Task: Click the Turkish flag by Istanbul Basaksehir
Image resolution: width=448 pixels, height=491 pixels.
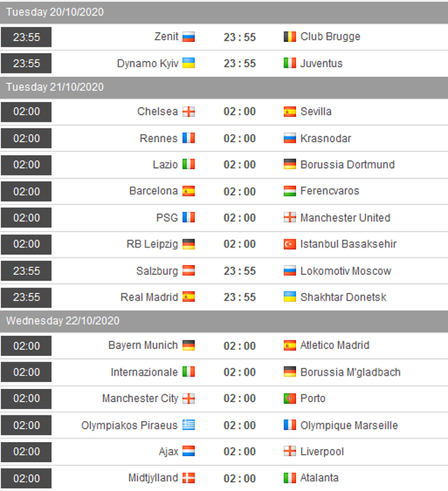Action: pyautogui.click(x=290, y=244)
